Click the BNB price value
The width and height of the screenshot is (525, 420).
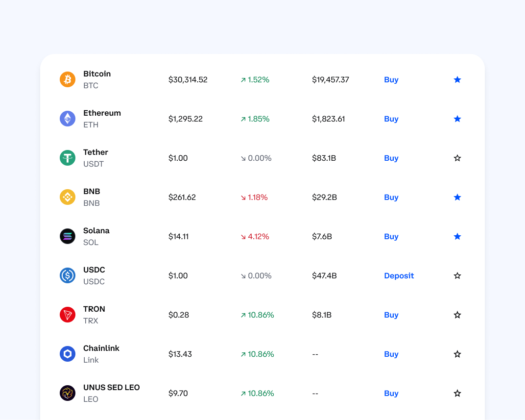coord(182,197)
